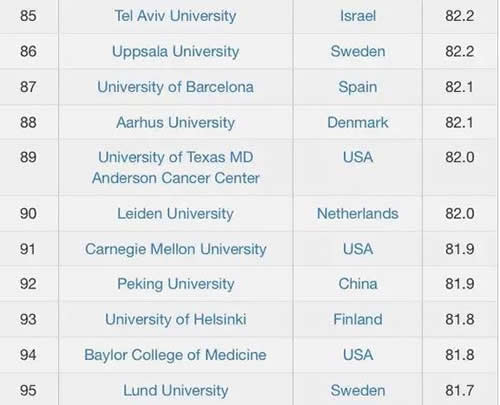Screen dimensions: 500x405
Task: Open the Lund University link
Action: point(176,391)
